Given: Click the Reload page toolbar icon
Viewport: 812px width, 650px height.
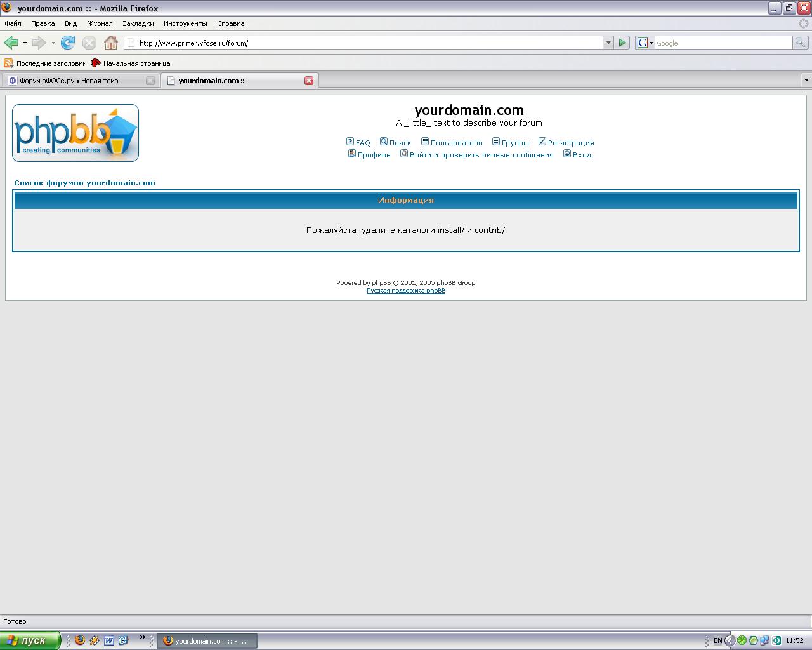Looking at the screenshot, I should [68, 43].
